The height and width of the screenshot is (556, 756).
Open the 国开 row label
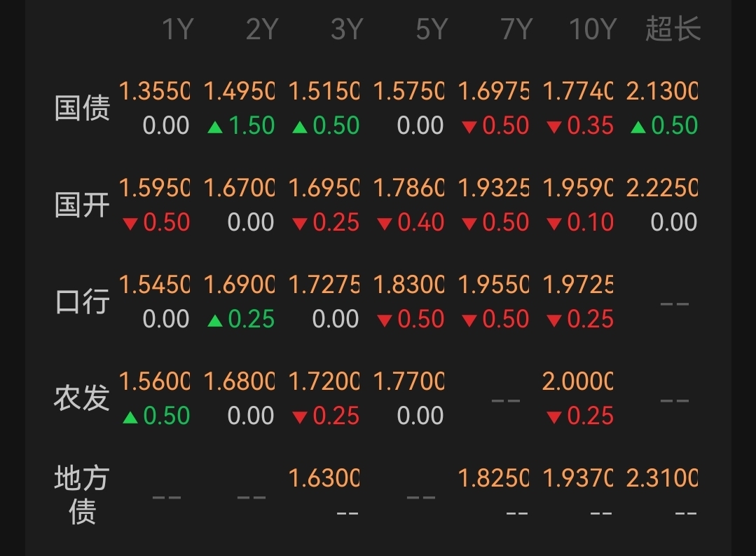82,205
